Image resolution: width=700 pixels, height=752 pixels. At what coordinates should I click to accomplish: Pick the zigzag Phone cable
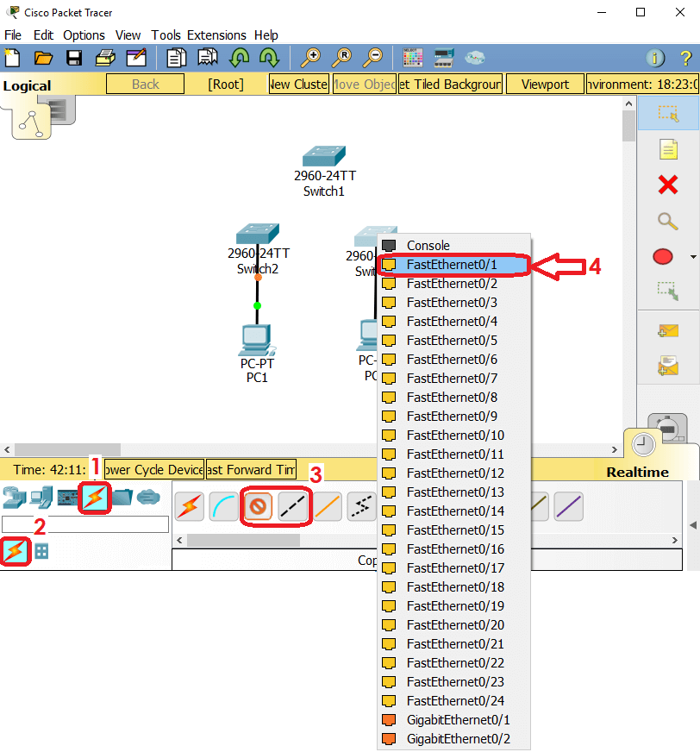(361, 506)
